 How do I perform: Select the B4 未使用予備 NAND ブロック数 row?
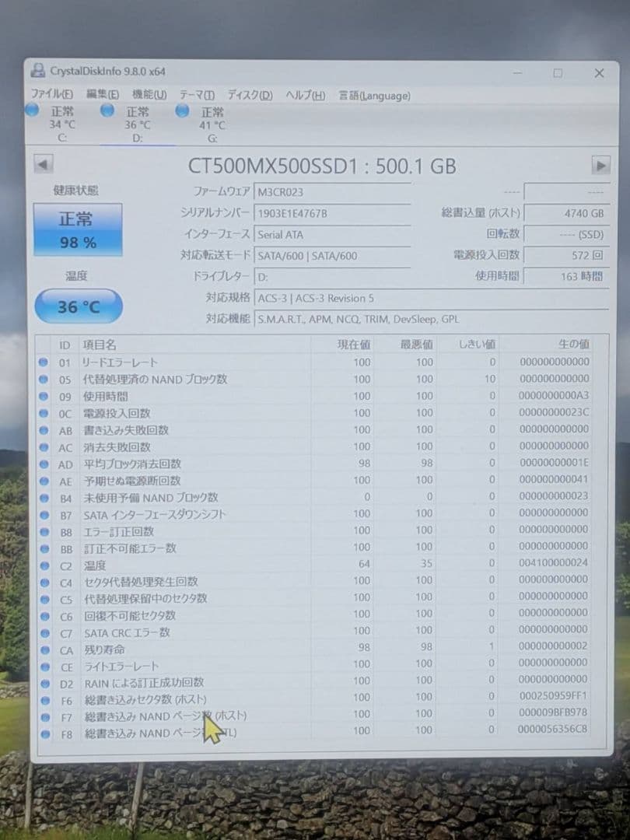point(315,497)
